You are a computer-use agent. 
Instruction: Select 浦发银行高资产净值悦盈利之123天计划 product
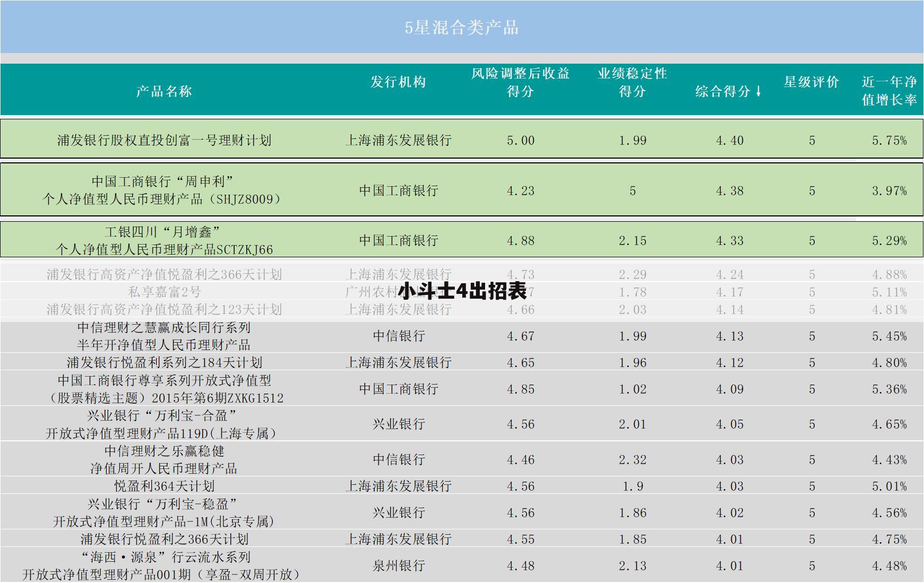[164, 309]
